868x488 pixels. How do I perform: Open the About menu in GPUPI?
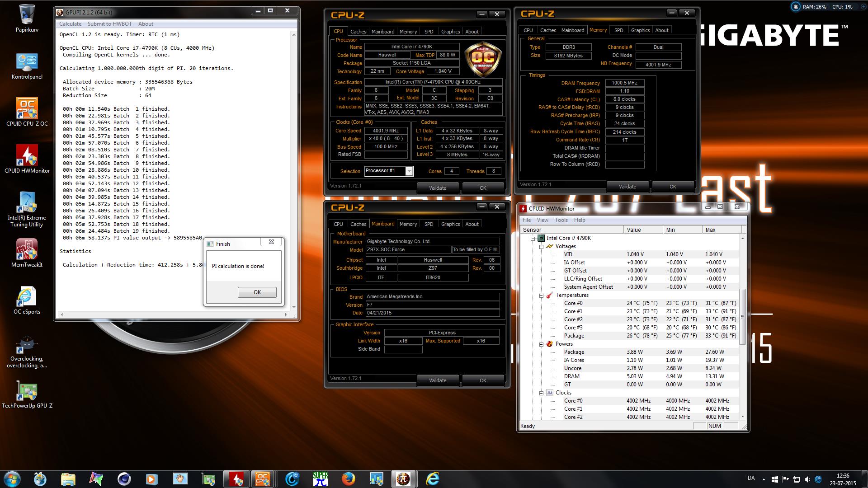(x=146, y=24)
